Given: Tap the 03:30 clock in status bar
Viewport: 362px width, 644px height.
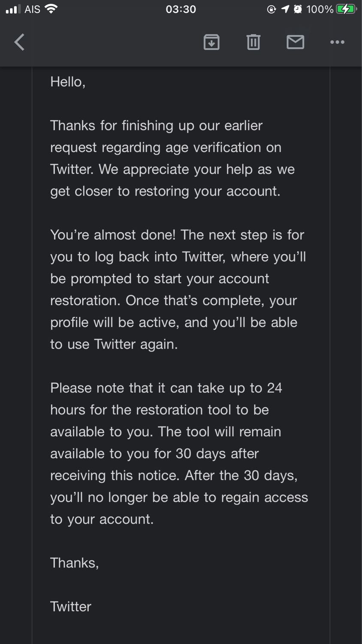Looking at the screenshot, I should pos(181,9).
